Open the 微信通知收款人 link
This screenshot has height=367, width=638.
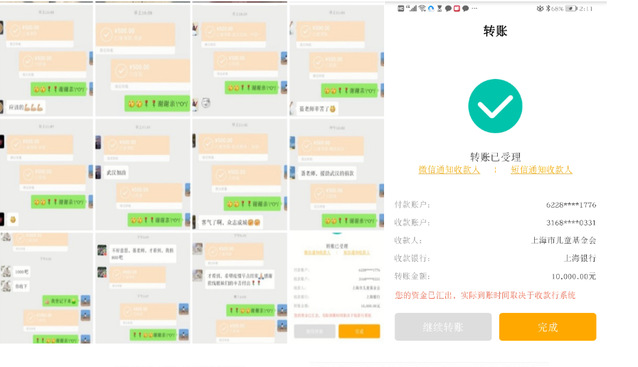pyautogui.click(x=449, y=170)
